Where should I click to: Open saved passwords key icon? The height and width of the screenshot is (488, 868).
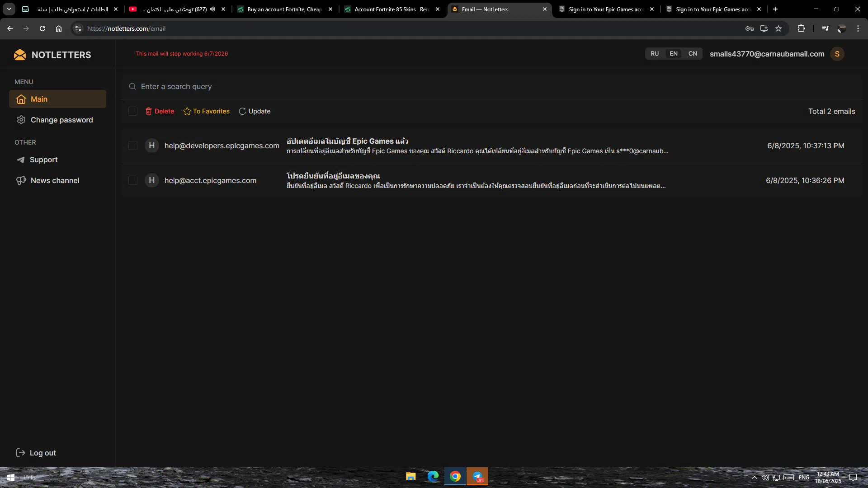pos(750,28)
